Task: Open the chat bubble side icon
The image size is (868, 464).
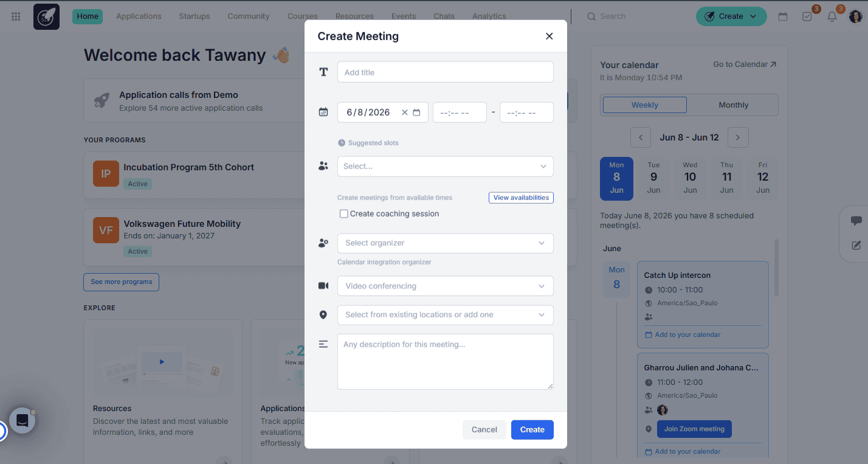Action: [x=856, y=220]
